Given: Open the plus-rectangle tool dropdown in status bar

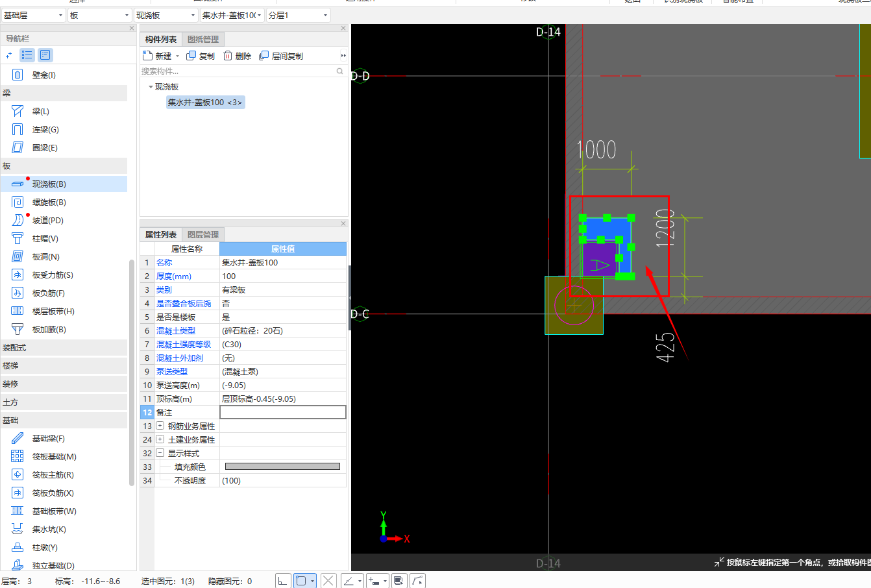Looking at the screenshot, I should tap(386, 581).
